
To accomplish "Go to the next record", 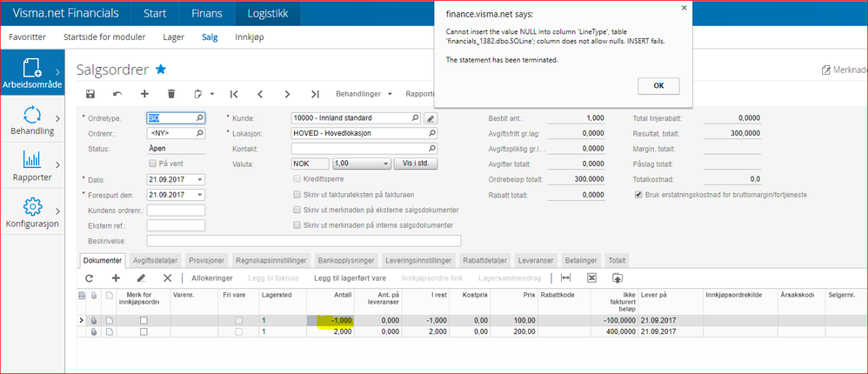I will point(287,94).
